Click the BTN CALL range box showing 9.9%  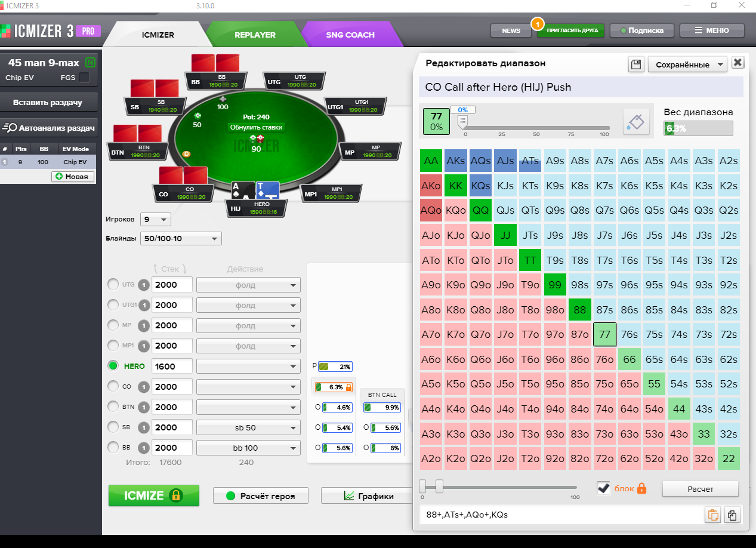tap(382, 407)
